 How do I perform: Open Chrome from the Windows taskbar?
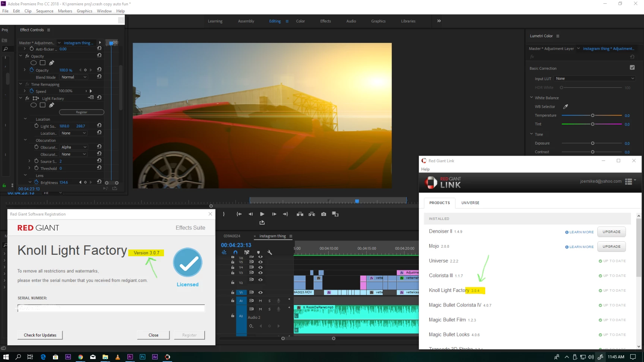(x=80, y=357)
